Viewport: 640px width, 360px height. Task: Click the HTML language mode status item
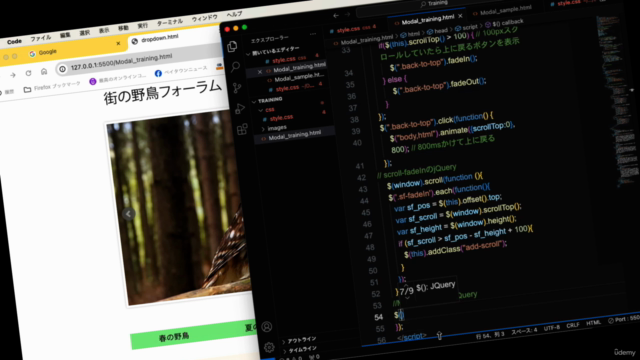click(593, 323)
